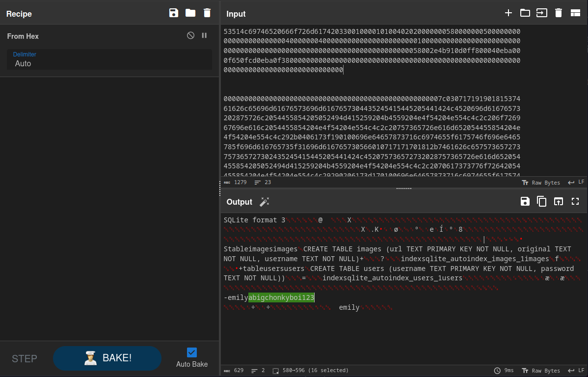Click the Output panel heading

239,202
